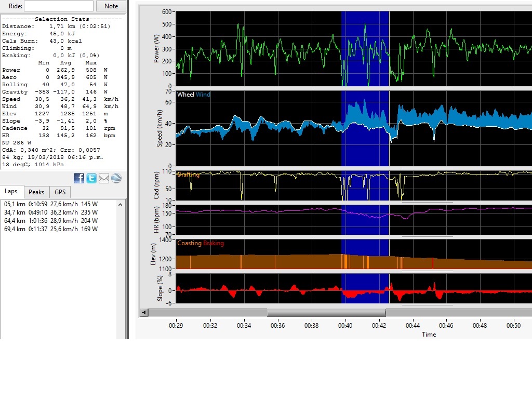Switch to the GPS tab
This screenshot has height=400, width=532.
pyautogui.click(x=60, y=192)
